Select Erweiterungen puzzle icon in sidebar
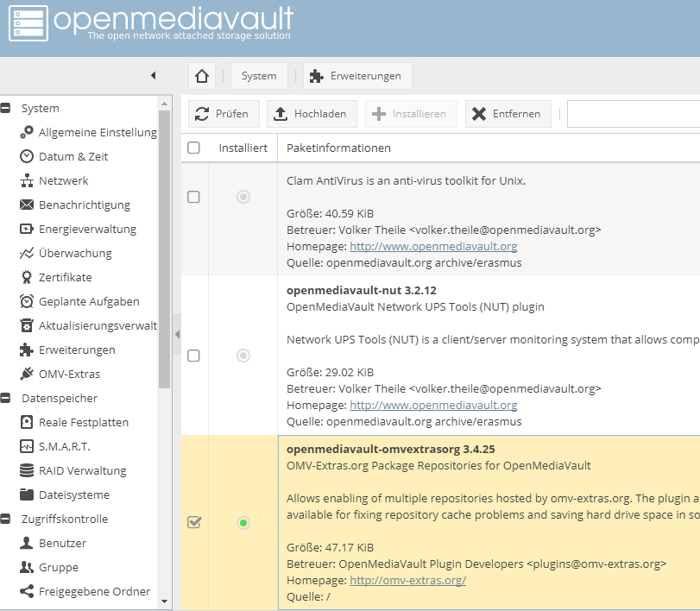 [27, 350]
